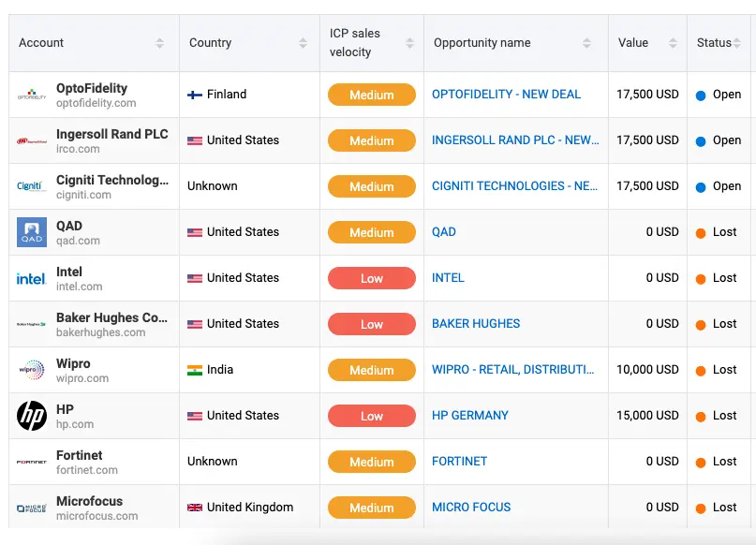Image resolution: width=756 pixels, height=545 pixels.
Task: Click the Intel company logo
Action: click(x=32, y=278)
